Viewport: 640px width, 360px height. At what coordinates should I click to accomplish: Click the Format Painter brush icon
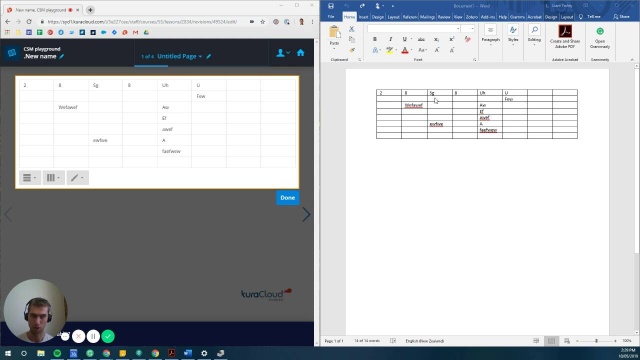pyautogui.click(x=352, y=50)
